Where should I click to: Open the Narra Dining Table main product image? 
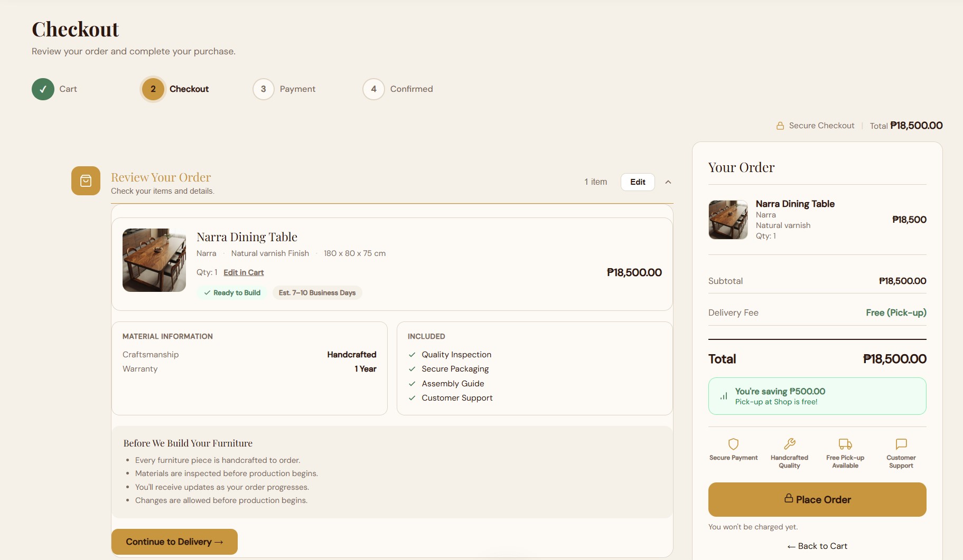pos(154,260)
